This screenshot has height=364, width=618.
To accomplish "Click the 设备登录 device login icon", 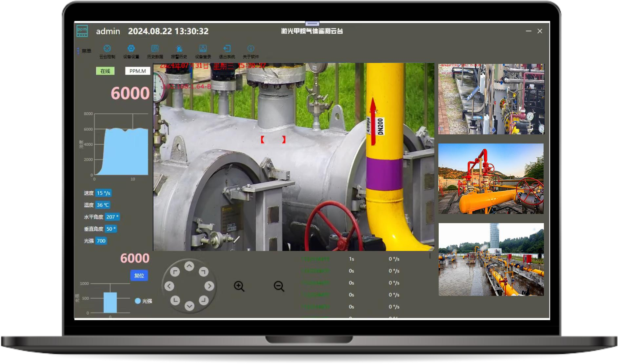I will (203, 49).
